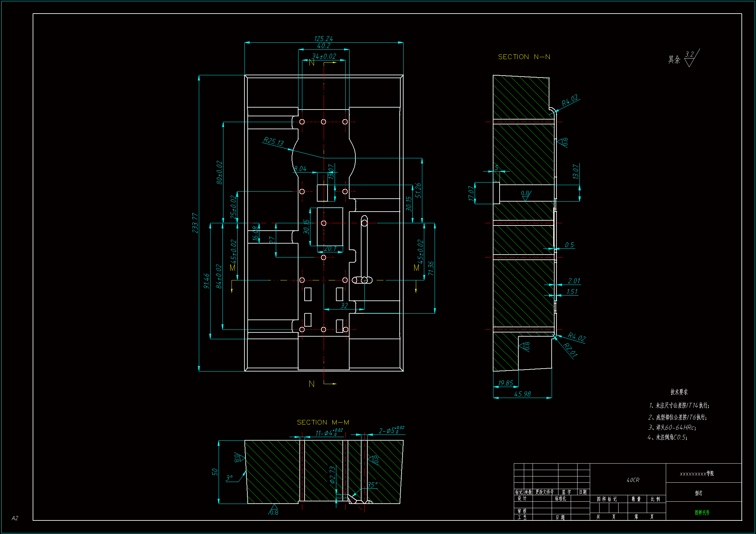Screen dimensions: 756x534
Task: Click the 型芯 part name cell
Action: click(x=698, y=493)
